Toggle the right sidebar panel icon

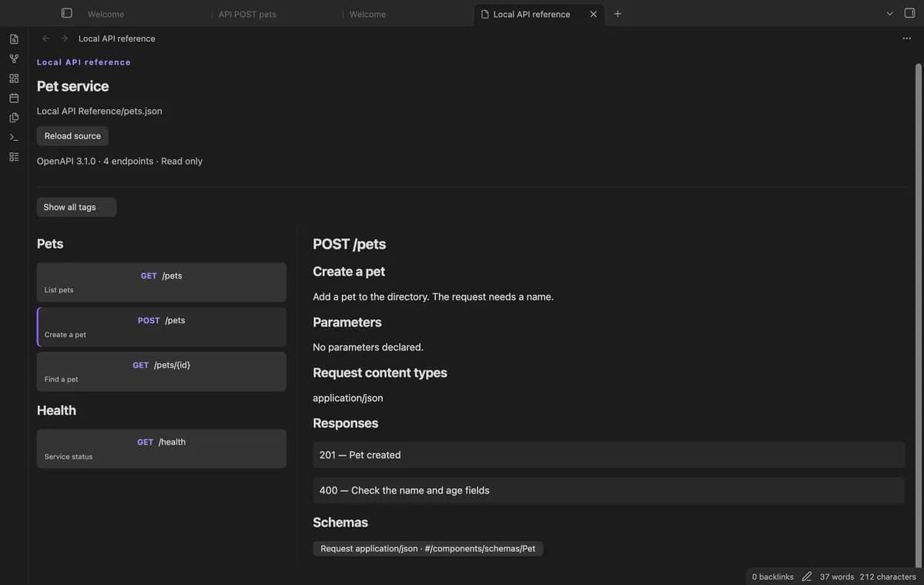(909, 13)
